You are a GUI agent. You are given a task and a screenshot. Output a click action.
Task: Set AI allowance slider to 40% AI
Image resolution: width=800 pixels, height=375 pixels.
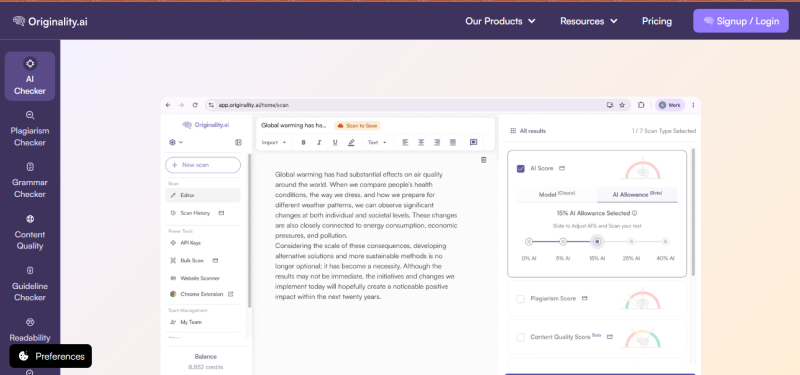point(665,242)
